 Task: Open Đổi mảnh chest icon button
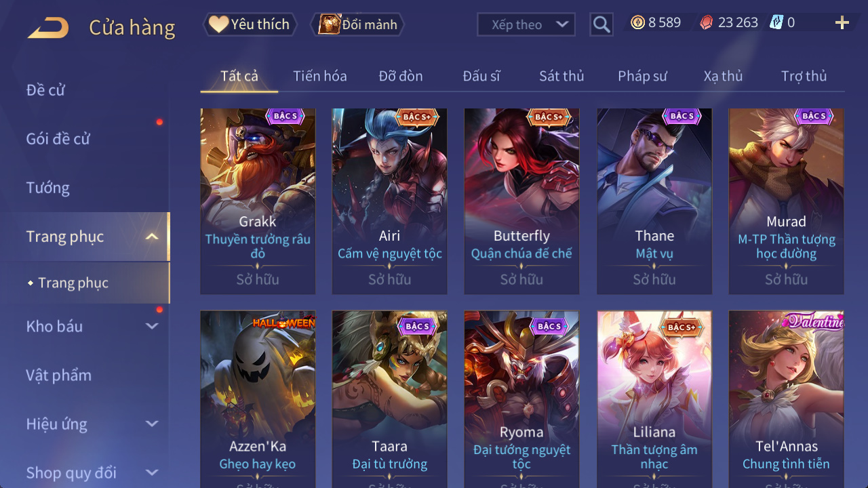pyautogui.click(x=357, y=24)
